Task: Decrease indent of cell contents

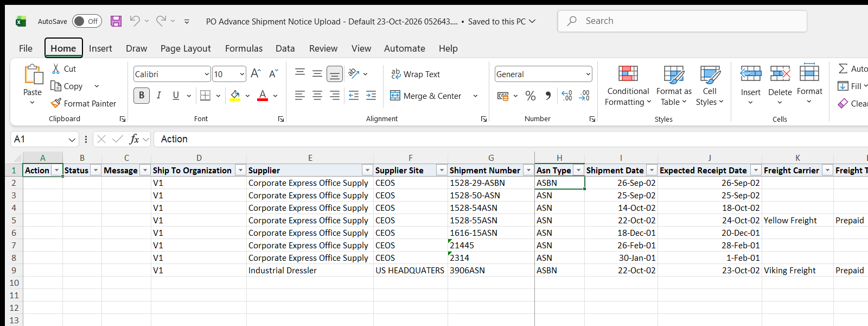Action: 354,96
